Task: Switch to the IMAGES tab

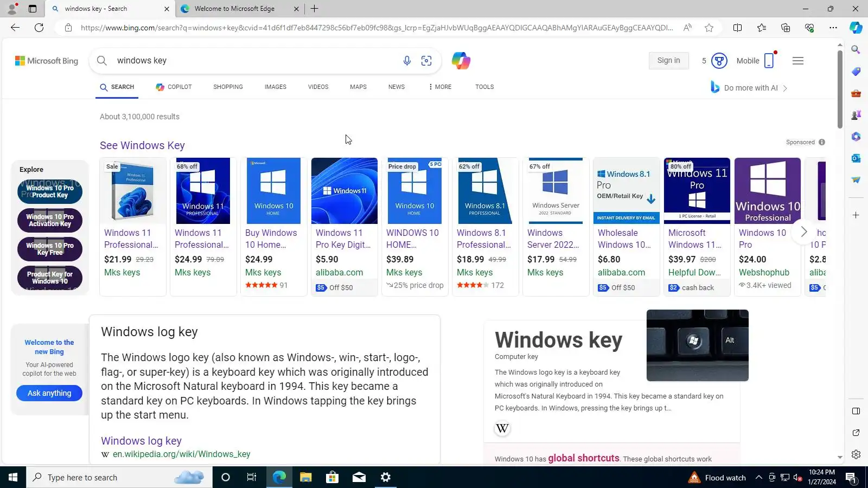Action: (x=276, y=87)
